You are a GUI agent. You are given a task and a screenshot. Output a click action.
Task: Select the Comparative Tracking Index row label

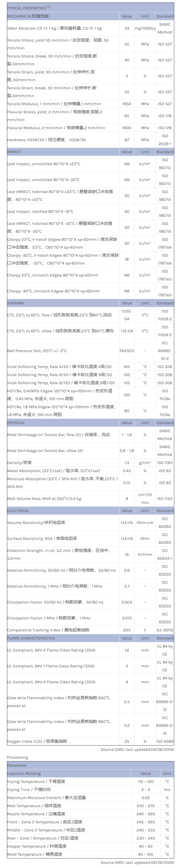click(48, 630)
